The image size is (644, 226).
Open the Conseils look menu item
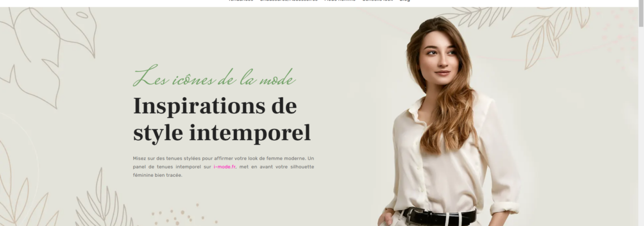click(377, 1)
